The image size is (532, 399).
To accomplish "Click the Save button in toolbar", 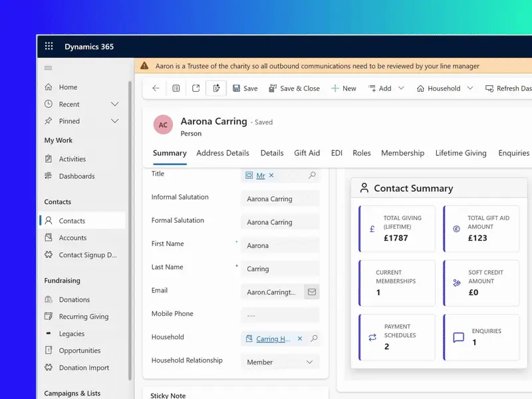I will click(x=245, y=88).
